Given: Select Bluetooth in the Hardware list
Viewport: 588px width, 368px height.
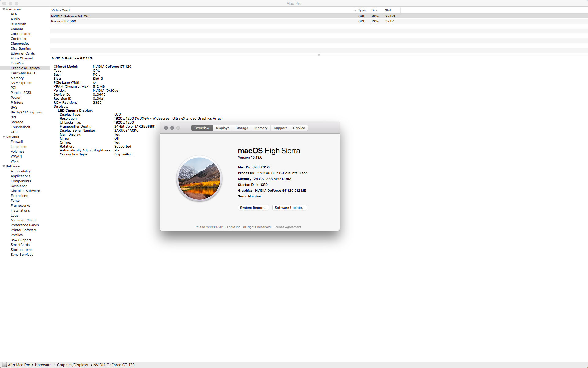Looking at the screenshot, I should [18, 24].
